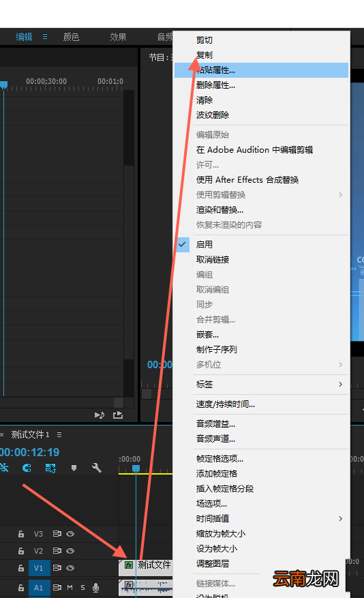
Task: Open the 编辑 workspace menu icon
Action: click(x=45, y=37)
